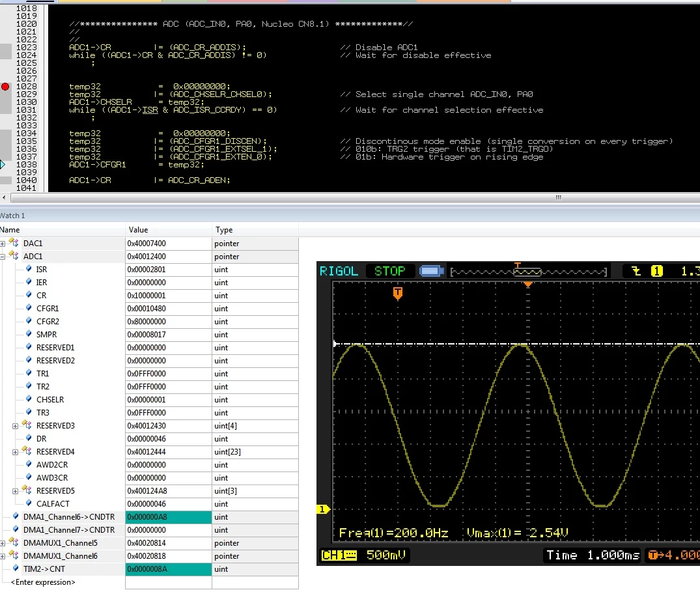
Task: Expand the DMAMUX1_Channel6 node
Action: (3, 556)
